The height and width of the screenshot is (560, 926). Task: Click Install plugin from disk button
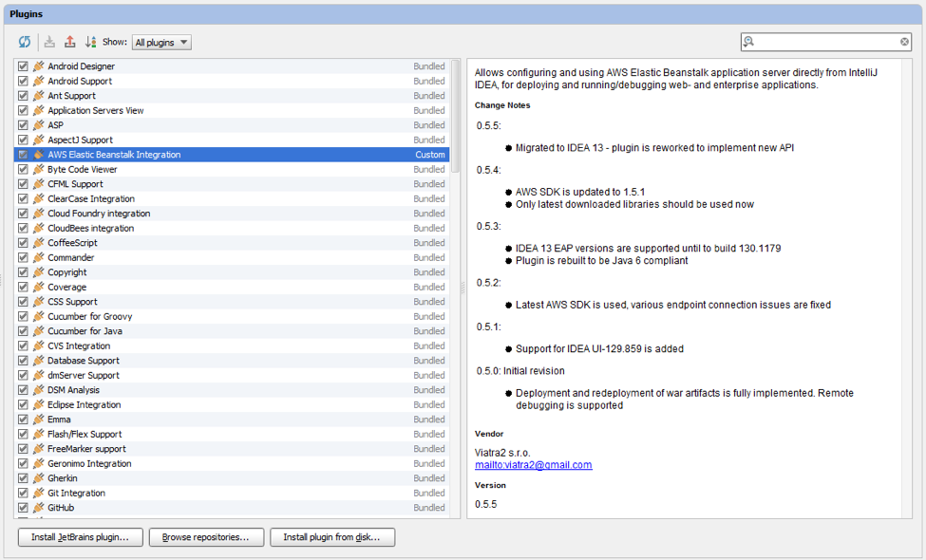coord(332,537)
